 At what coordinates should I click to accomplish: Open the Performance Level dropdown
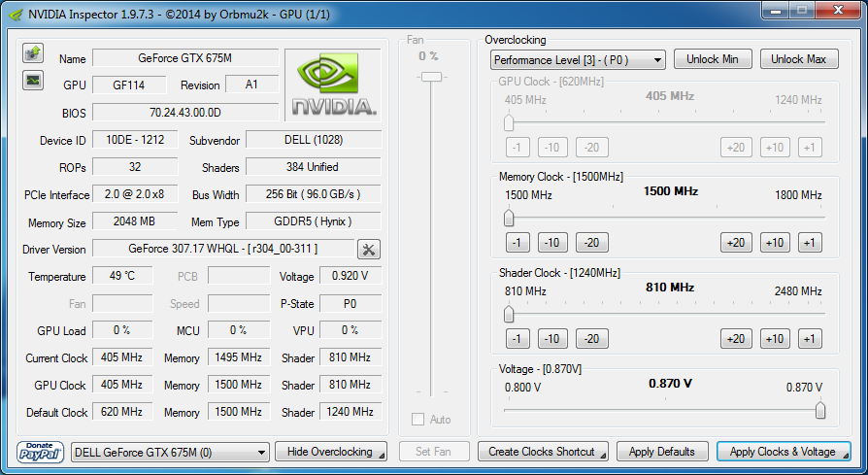578,60
